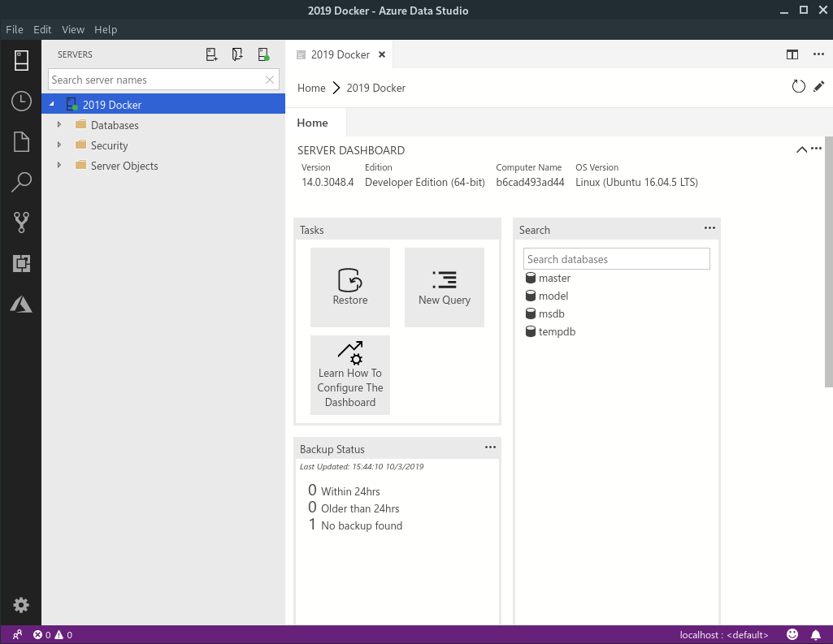Expand the Databases folder
Screen dimensions: 833x644
click(x=59, y=125)
